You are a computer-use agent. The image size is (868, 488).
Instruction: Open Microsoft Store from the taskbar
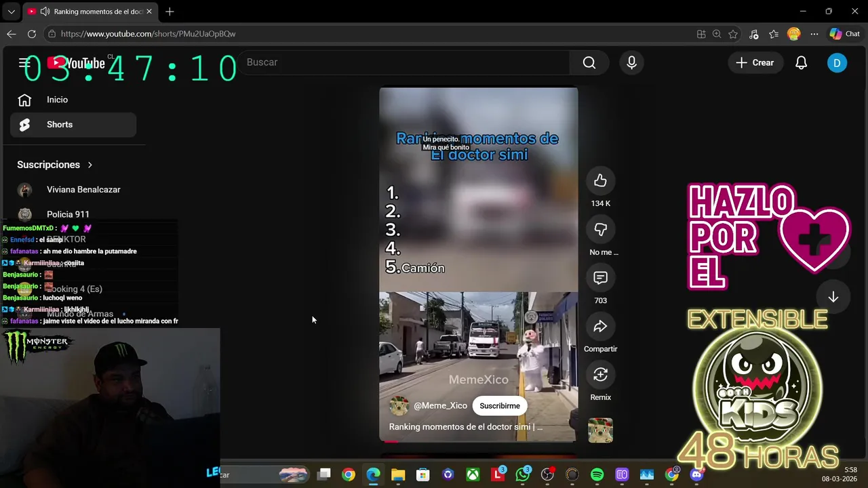(x=423, y=475)
